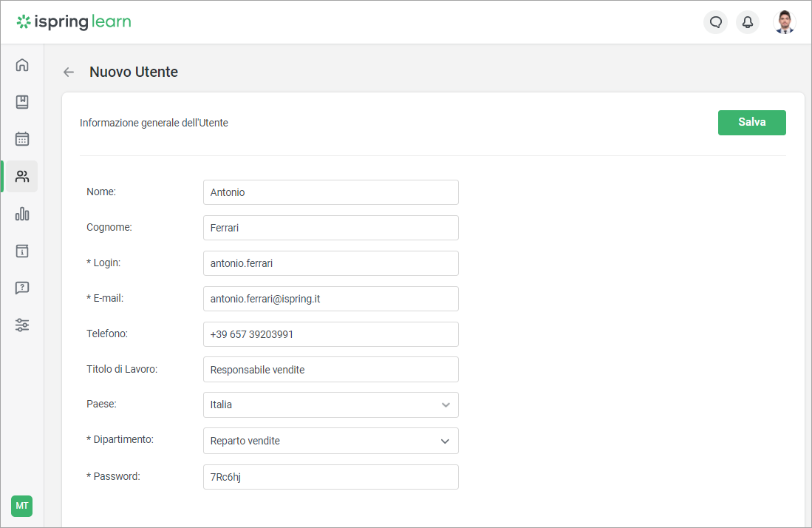Open the Settings sliders icon in sidebar
The height and width of the screenshot is (528, 812).
point(22,325)
